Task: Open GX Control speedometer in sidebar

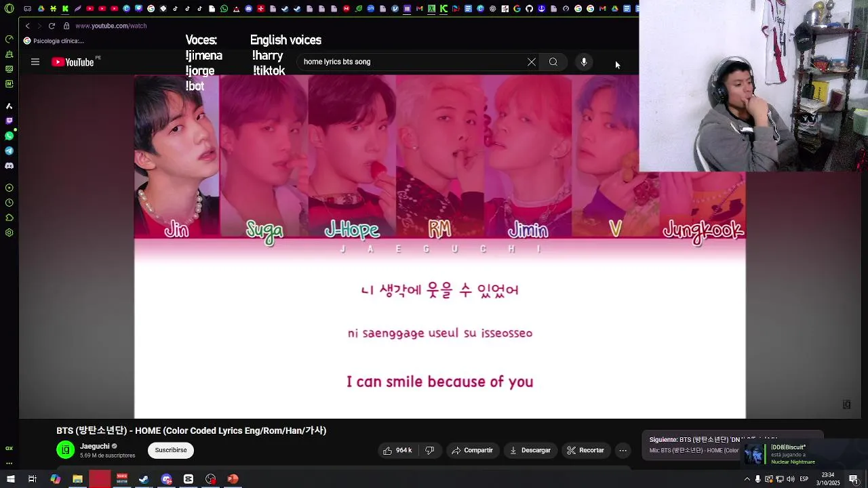Action: pyautogui.click(x=9, y=39)
